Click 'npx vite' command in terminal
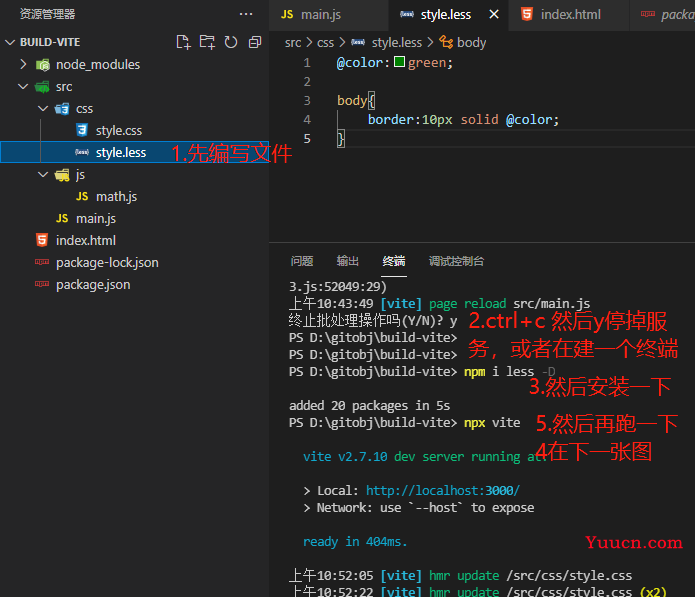This screenshot has width=695, height=597. pos(492,423)
